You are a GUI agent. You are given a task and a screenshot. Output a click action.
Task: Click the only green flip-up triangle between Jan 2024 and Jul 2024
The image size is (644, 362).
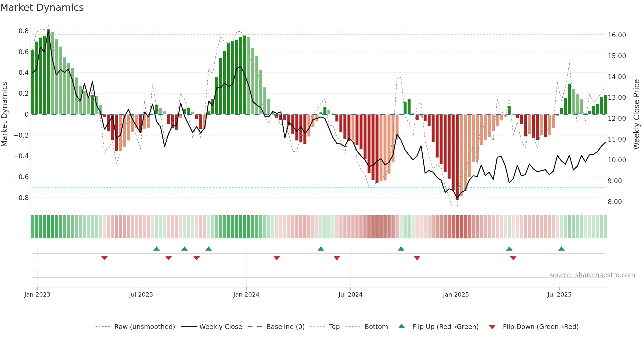pos(321,249)
